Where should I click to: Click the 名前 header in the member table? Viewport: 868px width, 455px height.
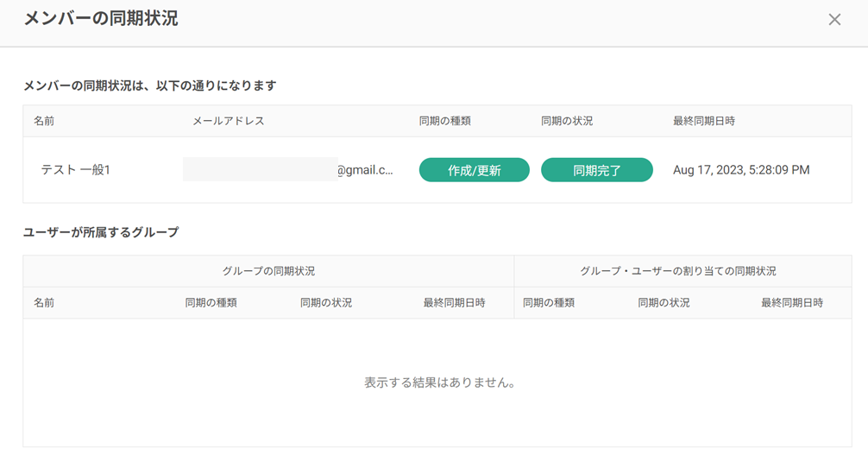pos(44,121)
